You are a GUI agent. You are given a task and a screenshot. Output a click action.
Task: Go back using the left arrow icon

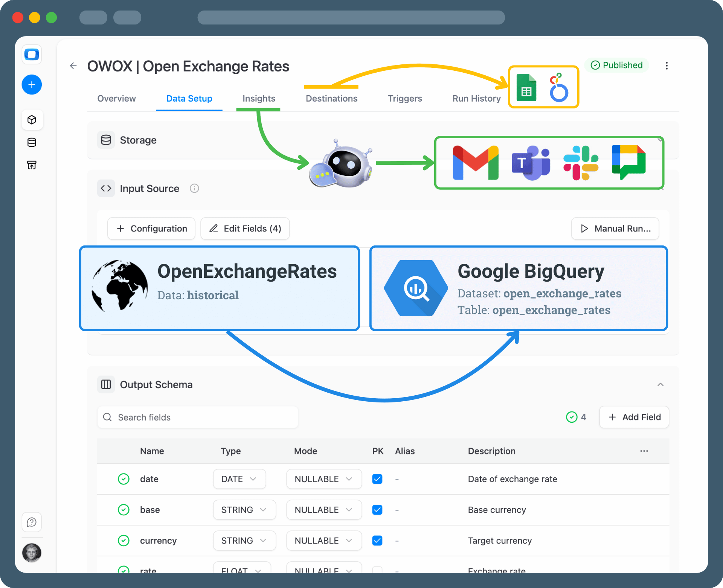click(73, 66)
